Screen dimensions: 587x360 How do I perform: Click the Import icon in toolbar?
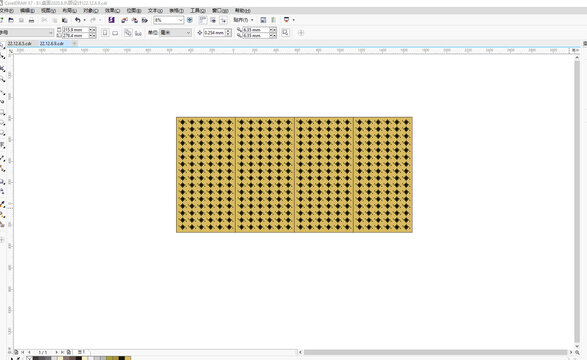(x=124, y=20)
